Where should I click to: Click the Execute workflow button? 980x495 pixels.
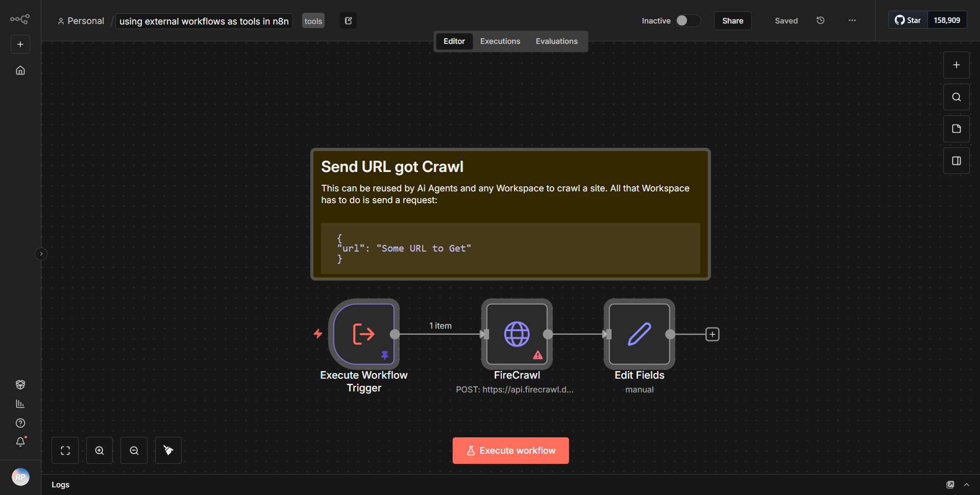(510, 451)
